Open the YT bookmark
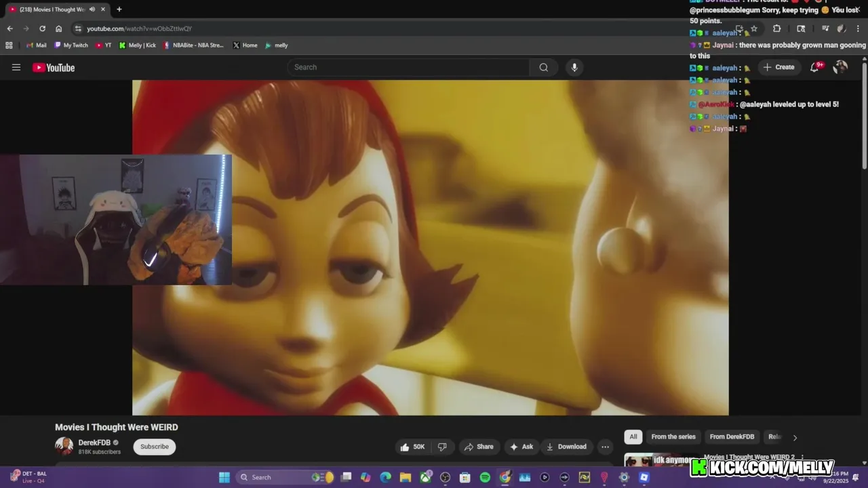Screen dimensions: 868x488 coord(103,45)
